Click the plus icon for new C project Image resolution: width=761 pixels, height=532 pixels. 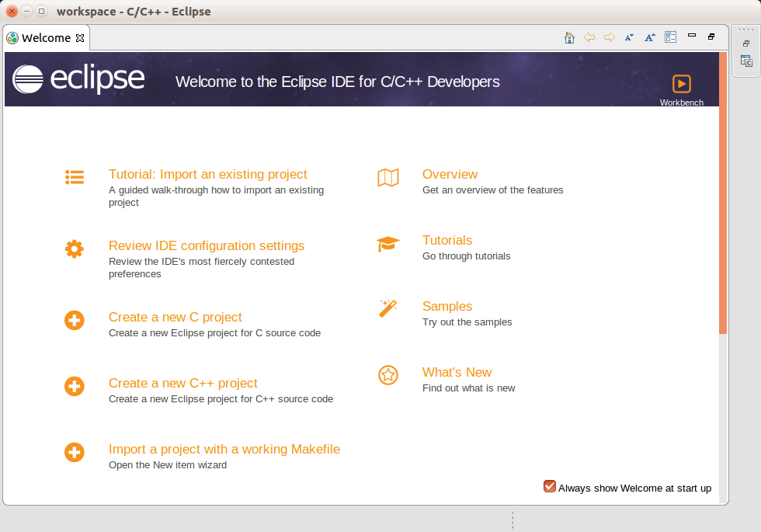point(75,320)
